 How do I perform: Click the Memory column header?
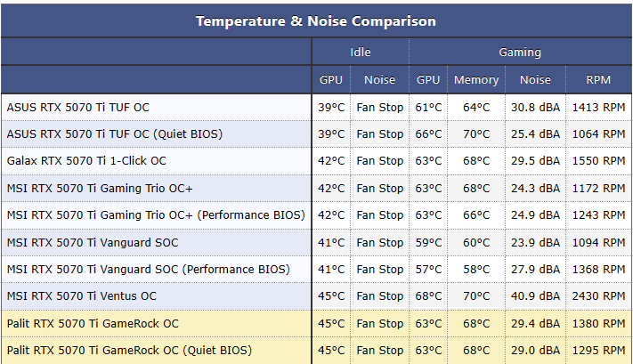click(476, 80)
